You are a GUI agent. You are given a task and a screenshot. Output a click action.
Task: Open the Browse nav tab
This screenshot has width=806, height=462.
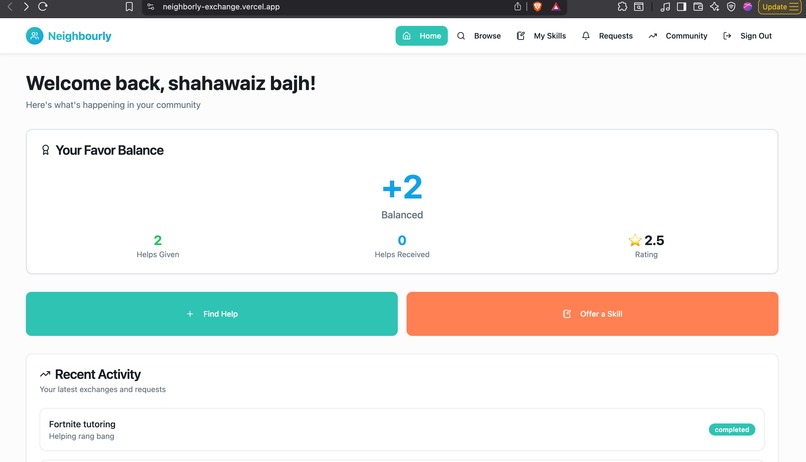tap(479, 36)
